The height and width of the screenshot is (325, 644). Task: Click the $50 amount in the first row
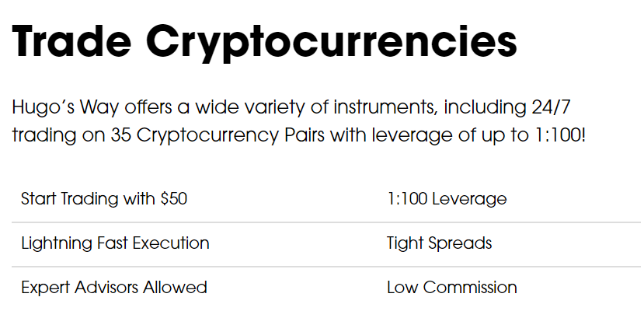pos(174,199)
